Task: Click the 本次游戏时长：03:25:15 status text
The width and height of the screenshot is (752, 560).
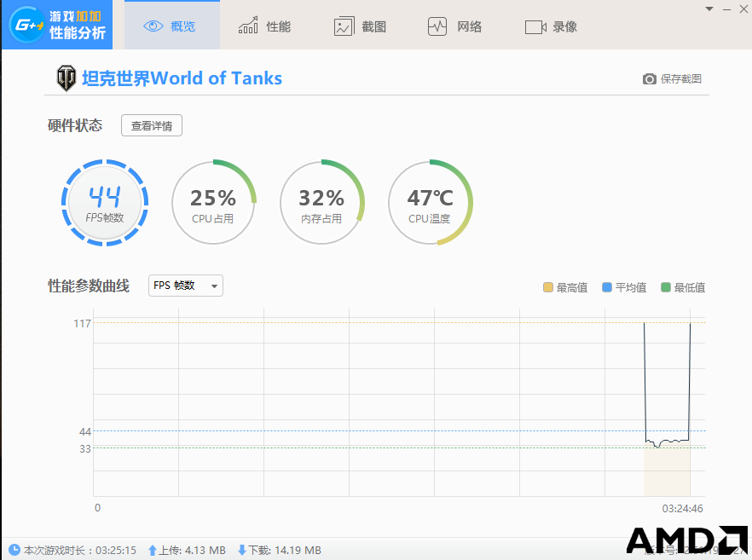Action: coord(80,550)
